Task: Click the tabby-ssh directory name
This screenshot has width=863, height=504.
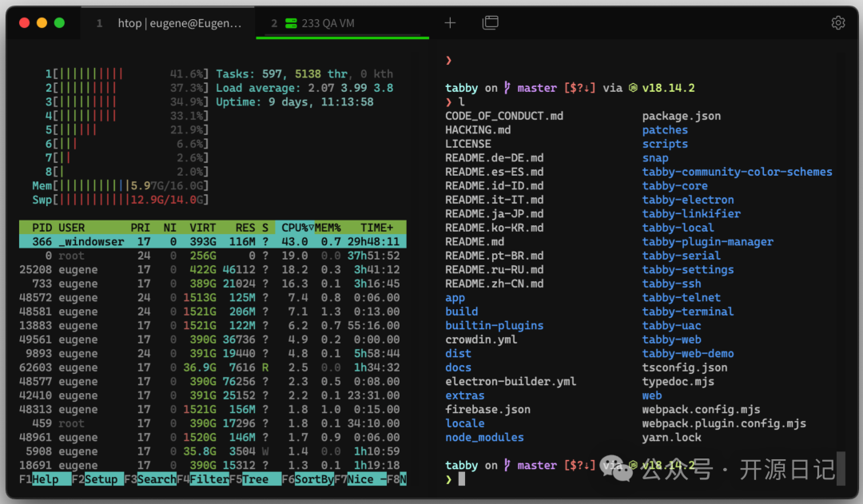Action: coord(671,284)
